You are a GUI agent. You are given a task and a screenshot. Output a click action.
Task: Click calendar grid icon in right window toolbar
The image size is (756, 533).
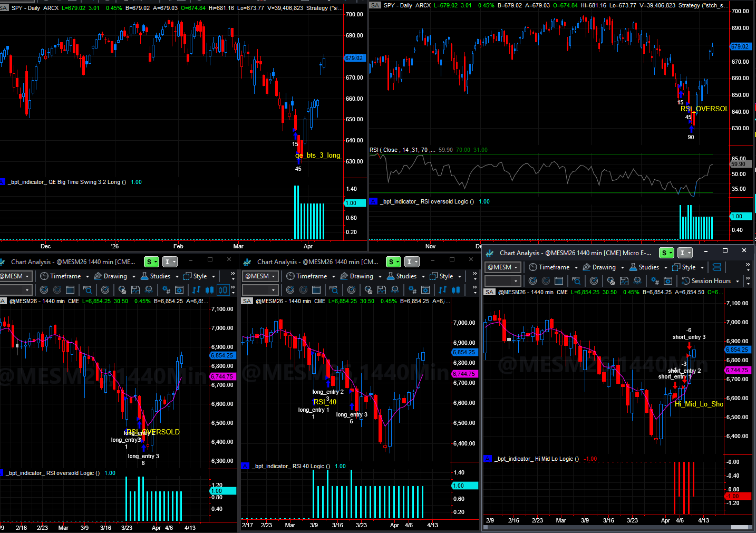pos(559,281)
